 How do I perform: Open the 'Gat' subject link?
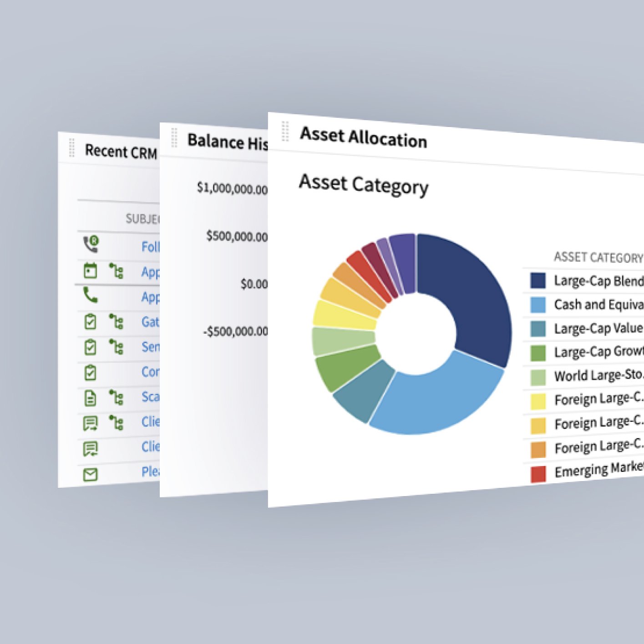151,322
